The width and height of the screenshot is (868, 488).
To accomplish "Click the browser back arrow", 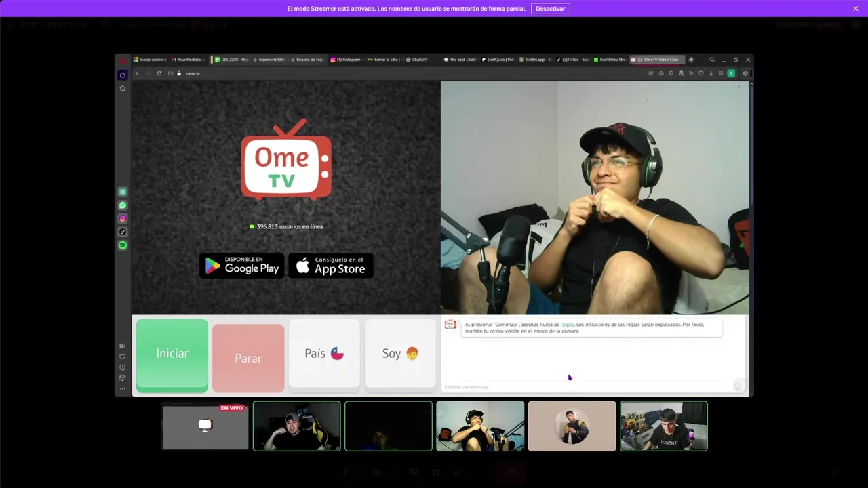I will click(138, 73).
